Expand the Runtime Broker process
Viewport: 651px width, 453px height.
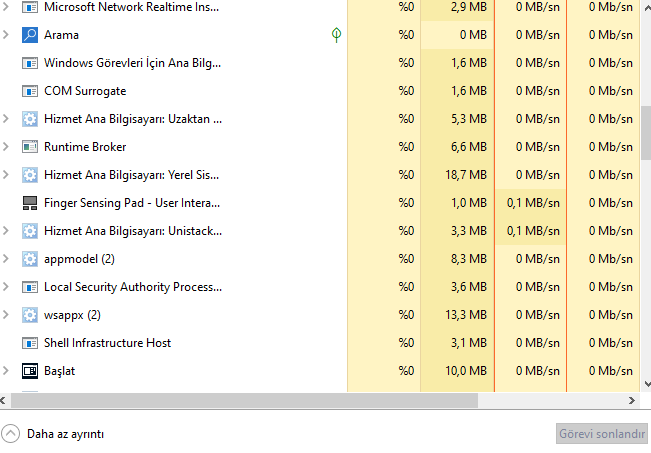6,147
